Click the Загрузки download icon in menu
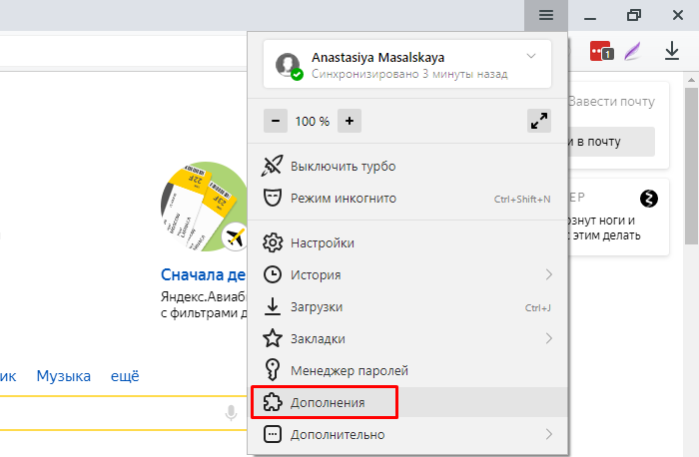This screenshot has height=457, width=699. [272, 307]
